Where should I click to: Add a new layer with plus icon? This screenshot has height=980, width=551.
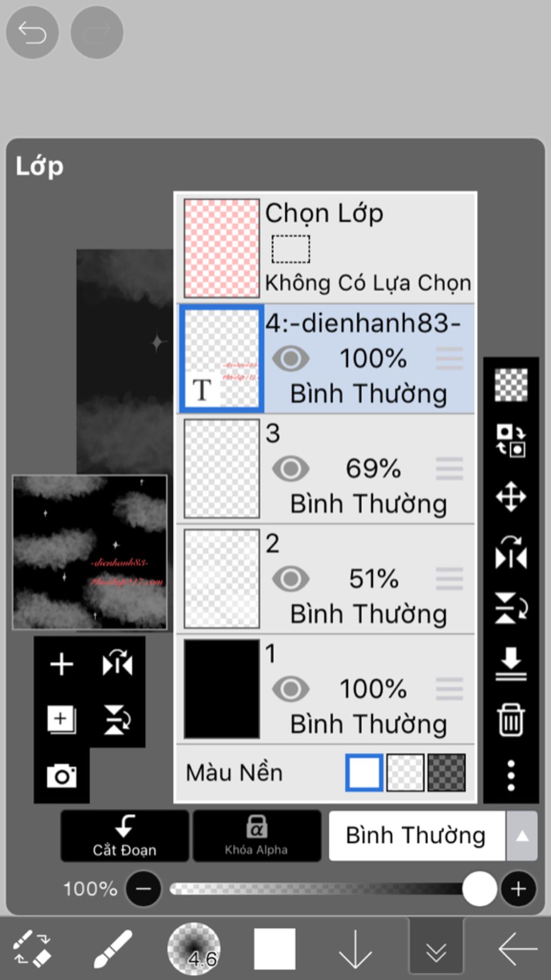click(x=61, y=664)
